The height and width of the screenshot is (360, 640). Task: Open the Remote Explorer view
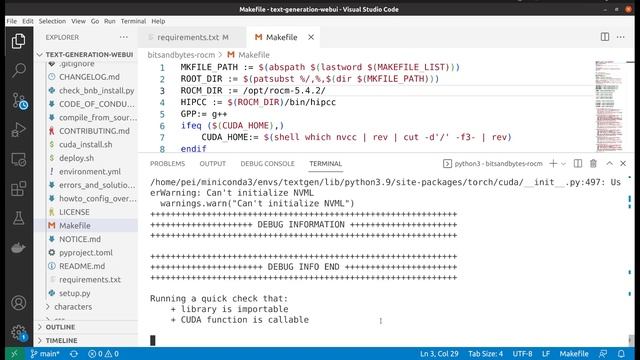coord(18,159)
